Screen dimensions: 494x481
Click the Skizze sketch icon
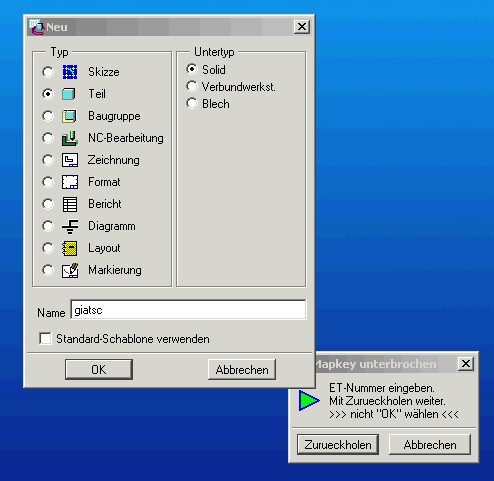coord(70,72)
